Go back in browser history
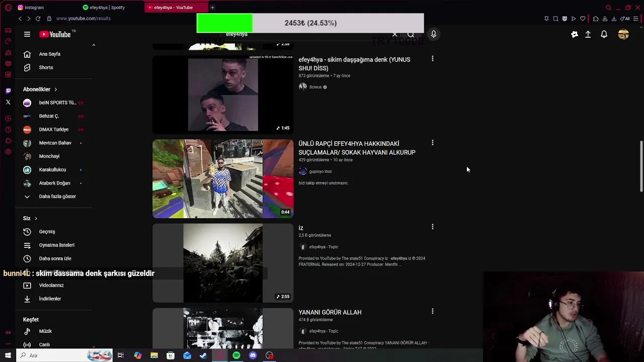The image size is (644, 362). coord(20,19)
